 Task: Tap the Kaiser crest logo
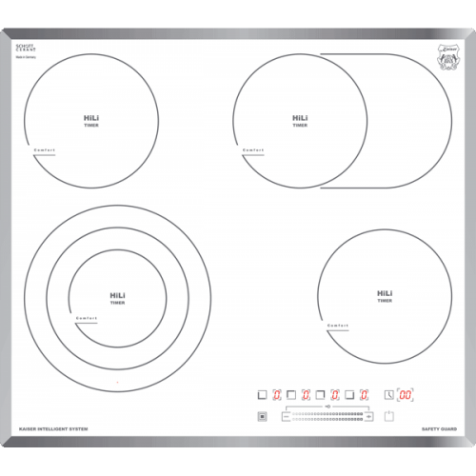click(x=447, y=57)
